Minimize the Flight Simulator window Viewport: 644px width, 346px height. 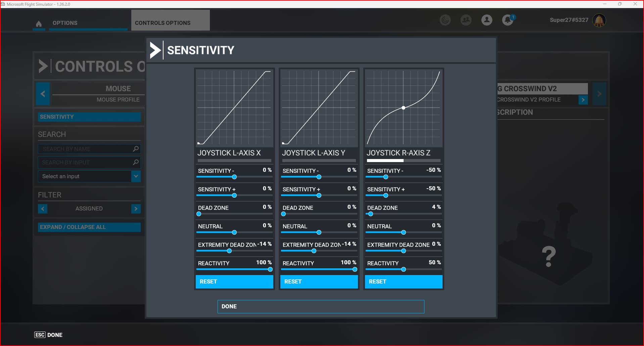pyautogui.click(x=605, y=4)
